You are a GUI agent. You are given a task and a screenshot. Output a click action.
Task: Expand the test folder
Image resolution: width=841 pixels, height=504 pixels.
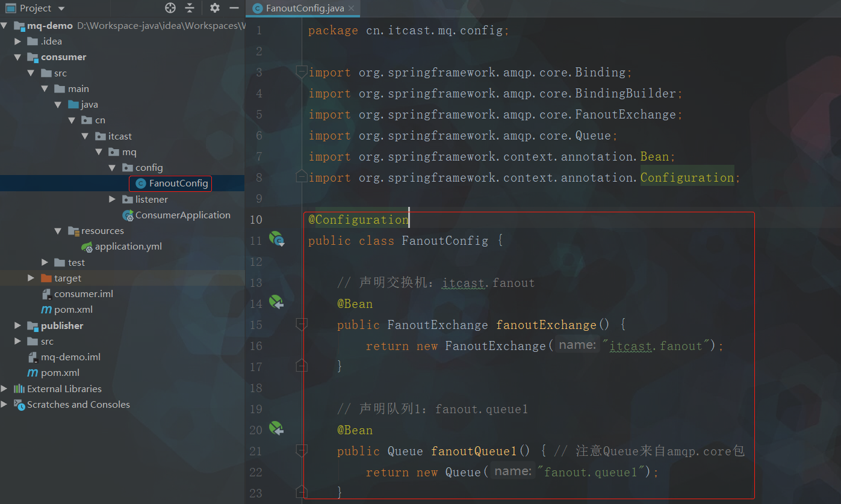(x=45, y=262)
